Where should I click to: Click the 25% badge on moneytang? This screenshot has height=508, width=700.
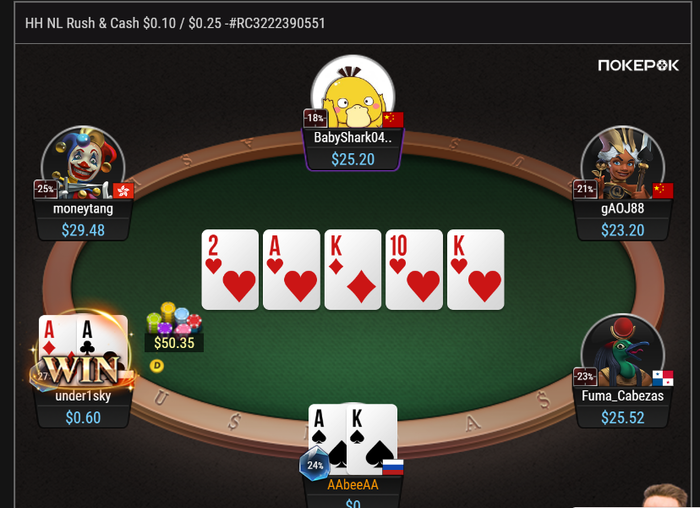tap(46, 189)
